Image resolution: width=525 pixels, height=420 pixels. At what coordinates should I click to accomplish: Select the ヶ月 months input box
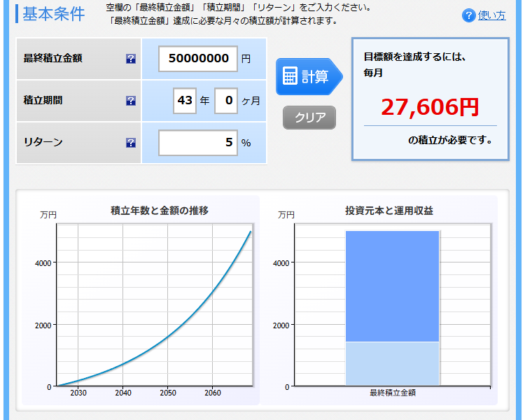(226, 100)
